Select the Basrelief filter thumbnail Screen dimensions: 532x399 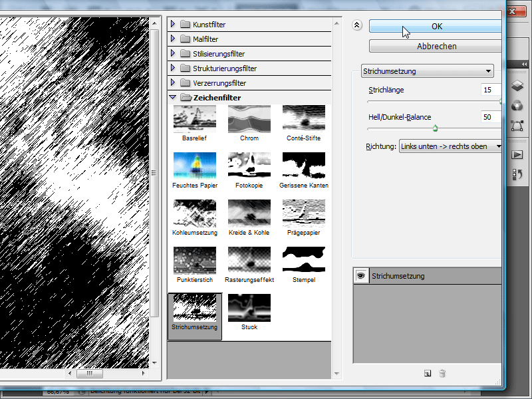coord(194,119)
